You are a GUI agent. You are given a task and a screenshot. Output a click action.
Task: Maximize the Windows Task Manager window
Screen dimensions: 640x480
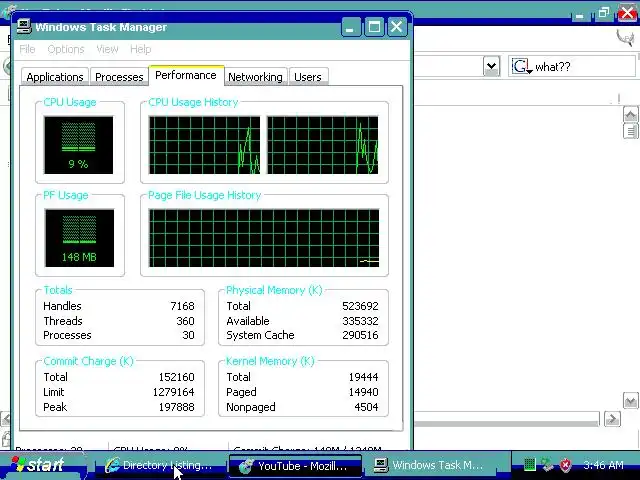pyautogui.click(x=374, y=27)
